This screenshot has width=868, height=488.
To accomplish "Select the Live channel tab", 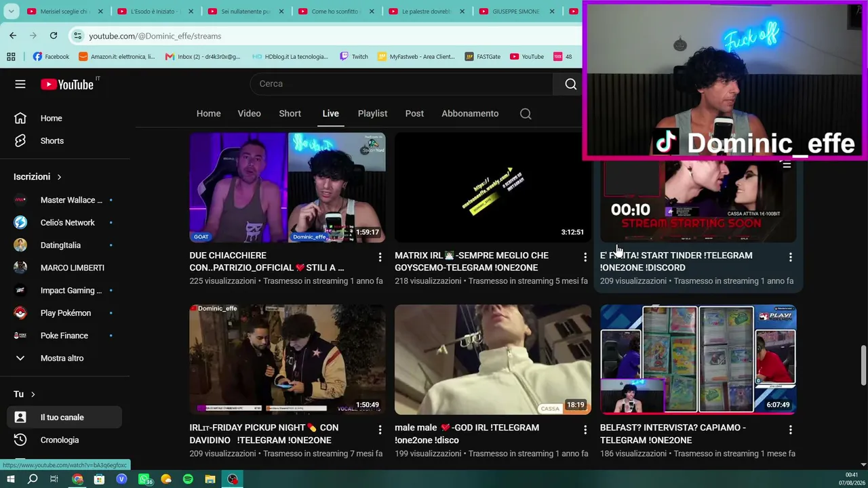I will 330,114.
